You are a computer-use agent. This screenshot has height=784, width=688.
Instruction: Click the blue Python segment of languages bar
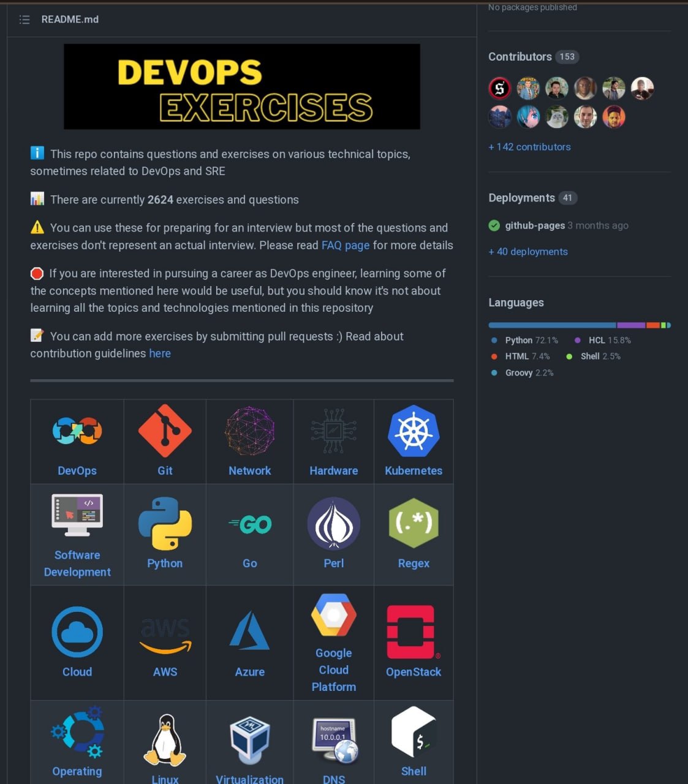552,325
